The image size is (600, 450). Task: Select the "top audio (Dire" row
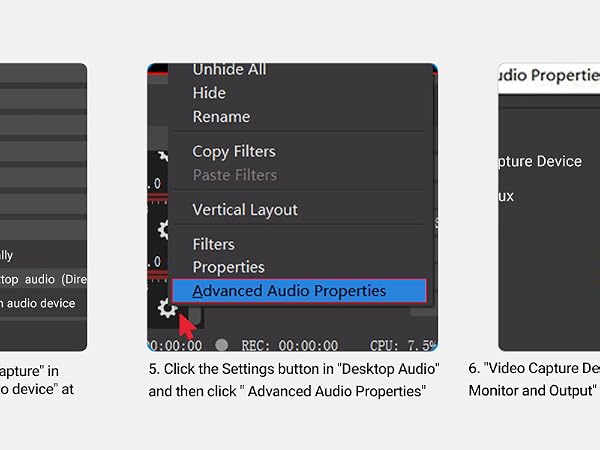pos(43,279)
